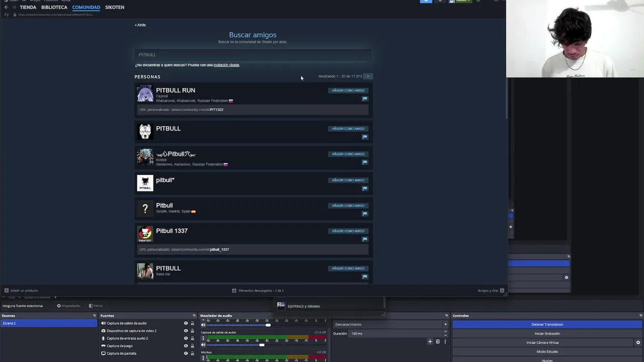Select Captura de juego source
The image size is (644, 362).
pos(120,346)
